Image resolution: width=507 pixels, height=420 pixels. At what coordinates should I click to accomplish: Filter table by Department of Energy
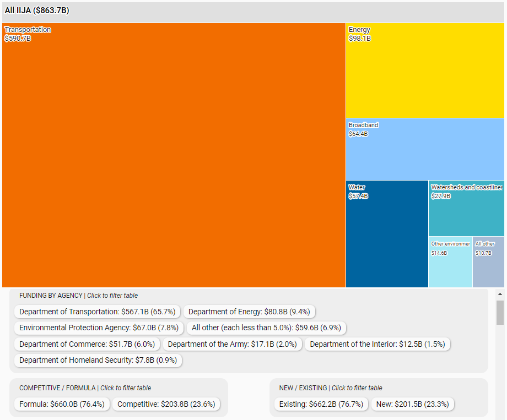click(x=249, y=312)
